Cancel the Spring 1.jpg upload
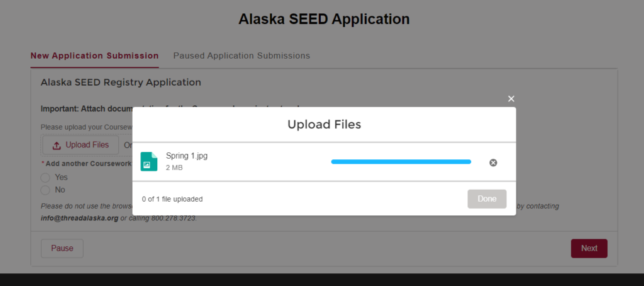644x286 pixels. 493,163
